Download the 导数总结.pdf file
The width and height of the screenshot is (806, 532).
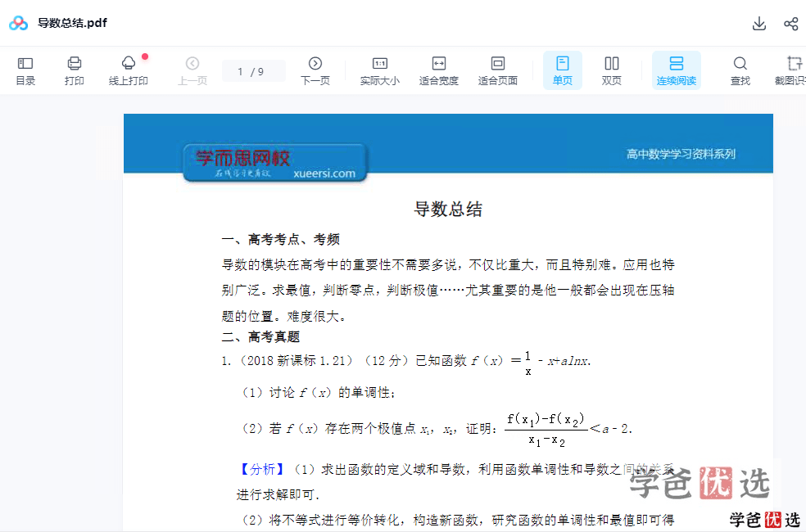pyautogui.click(x=758, y=24)
